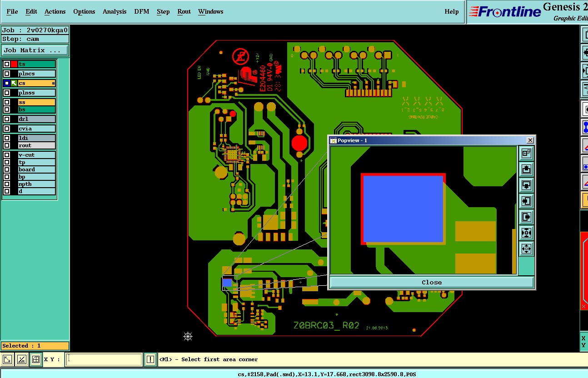Click the 'Selected : 1' status field

click(x=35, y=346)
